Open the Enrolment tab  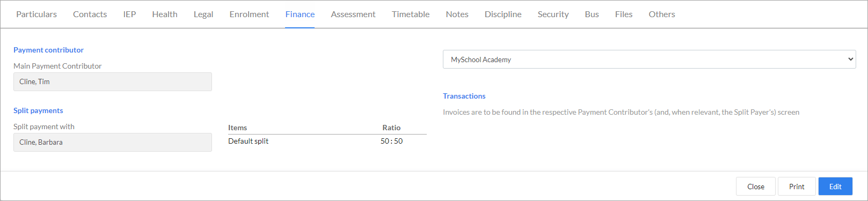(249, 14)
